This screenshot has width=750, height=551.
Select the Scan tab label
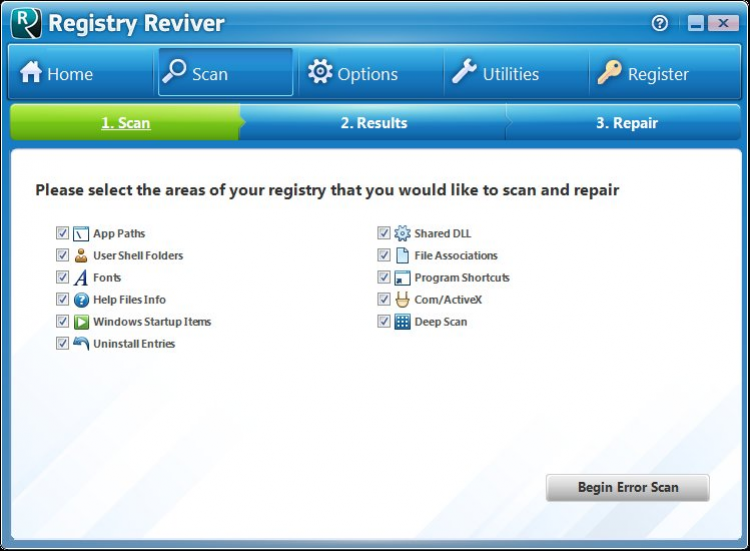click(210, 74)
